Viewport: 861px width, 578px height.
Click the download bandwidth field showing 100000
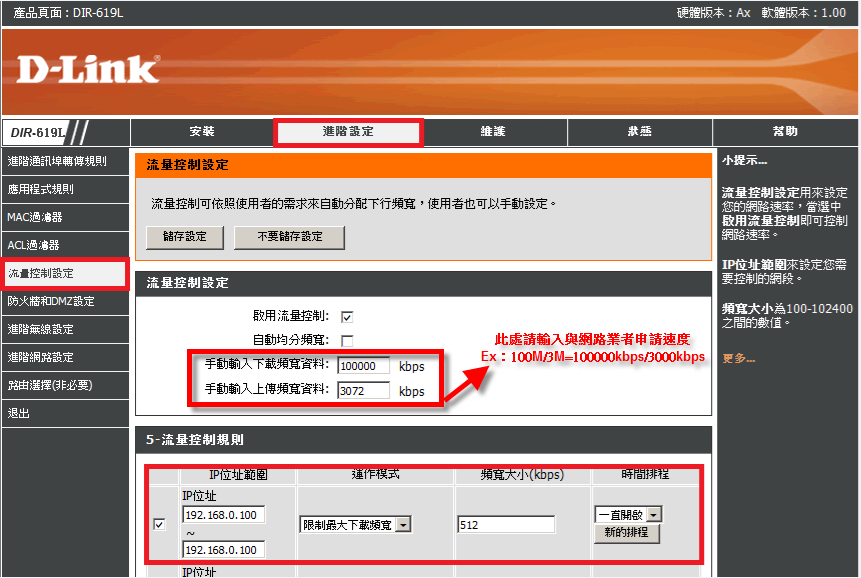click(x=363, y=366)
